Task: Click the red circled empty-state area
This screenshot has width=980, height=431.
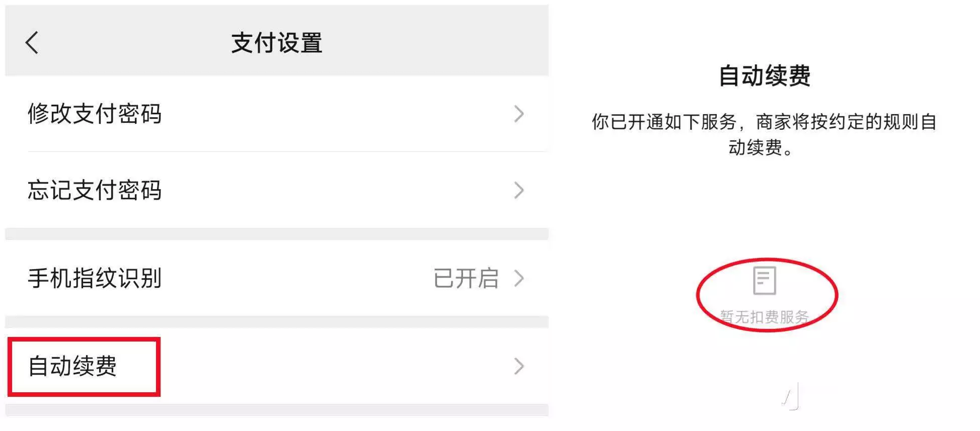Action: [x=767, y=295]
